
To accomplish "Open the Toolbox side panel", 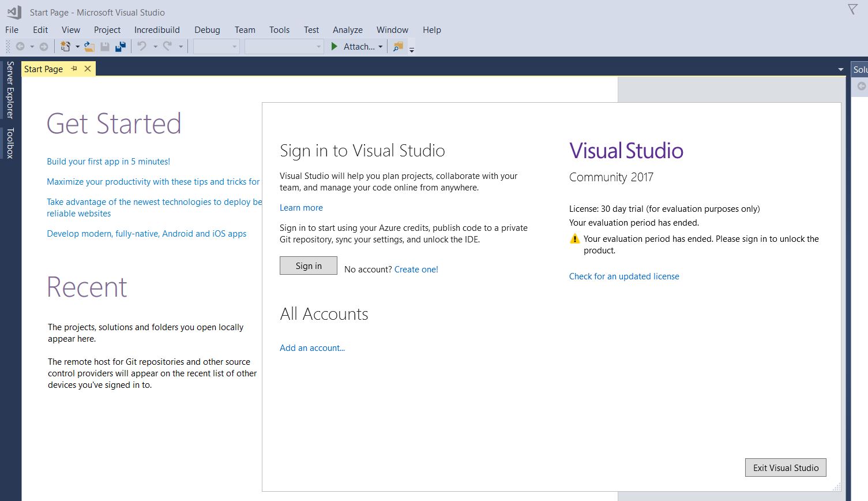I will 10,143.
